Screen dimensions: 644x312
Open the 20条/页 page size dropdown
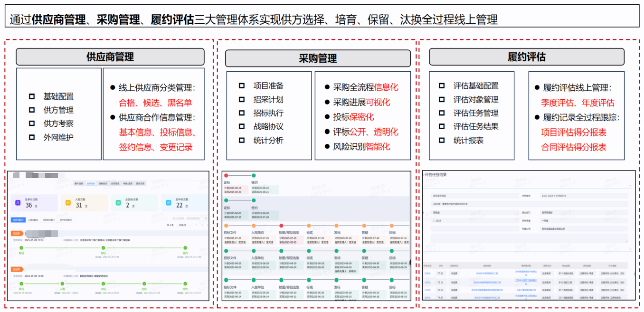tap(184, 225)
